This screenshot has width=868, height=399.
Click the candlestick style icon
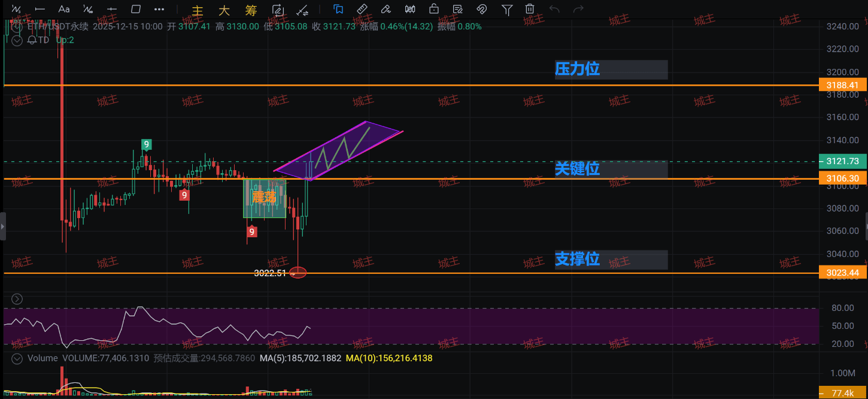410,9
